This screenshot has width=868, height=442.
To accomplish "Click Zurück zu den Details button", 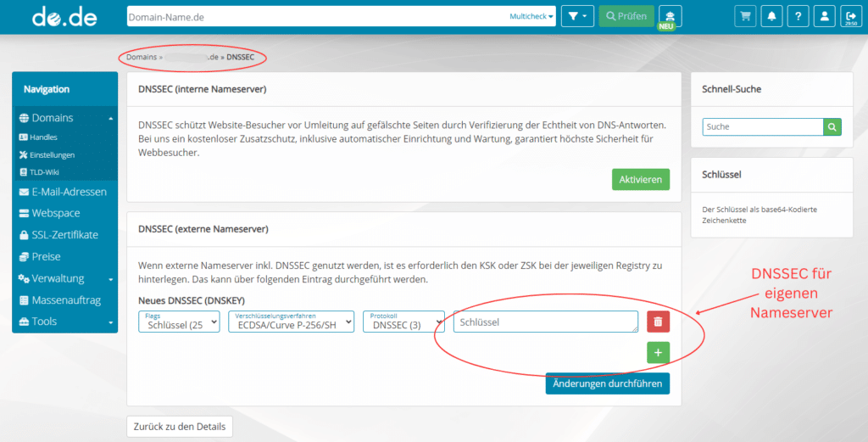I will click(180, 427).
